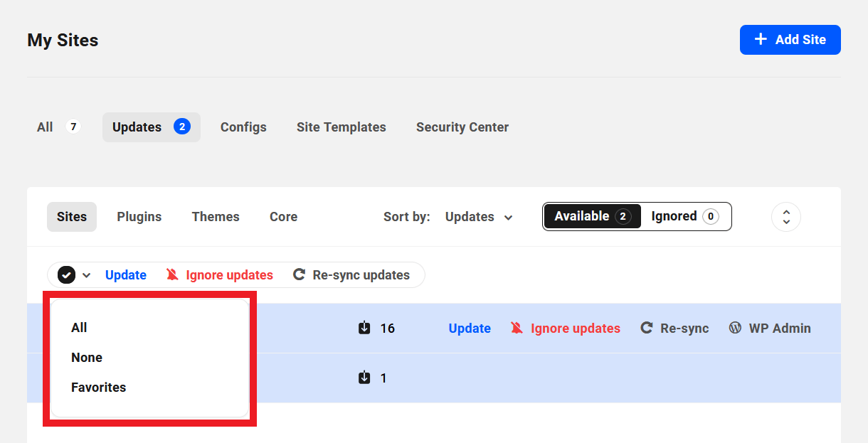Show Available updates filter

click(592, 216)
